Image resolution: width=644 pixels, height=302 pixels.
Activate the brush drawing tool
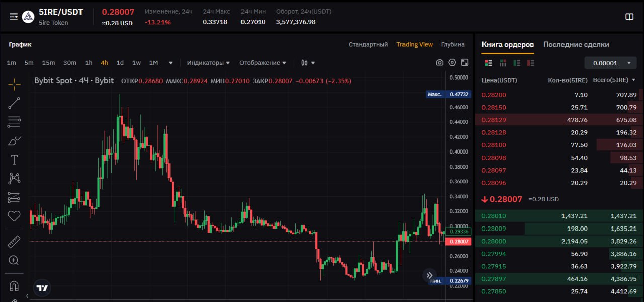pyautogui.click(x=14, y=141)
